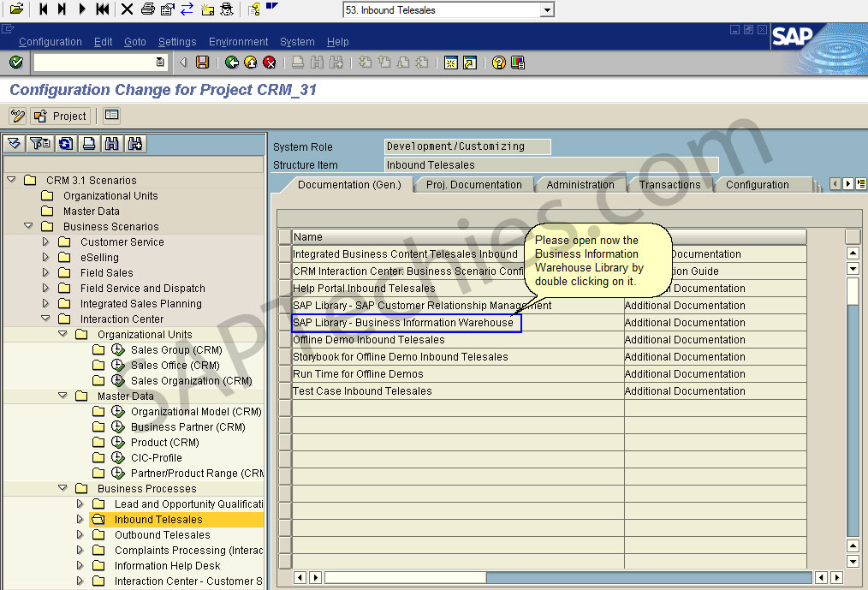The width and height of the screenshot is (868, 590).
Task: Select Business Partner (CRM) tree item
Action: 188,426
